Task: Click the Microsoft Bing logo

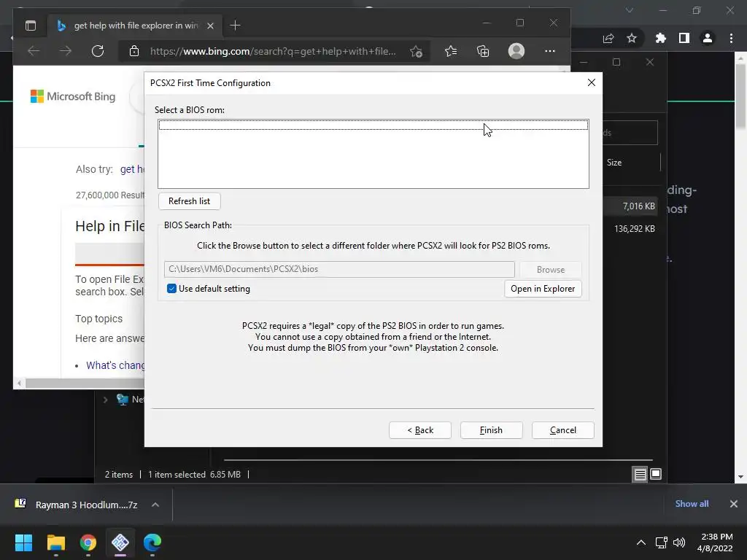Action: tap(73, 97)
